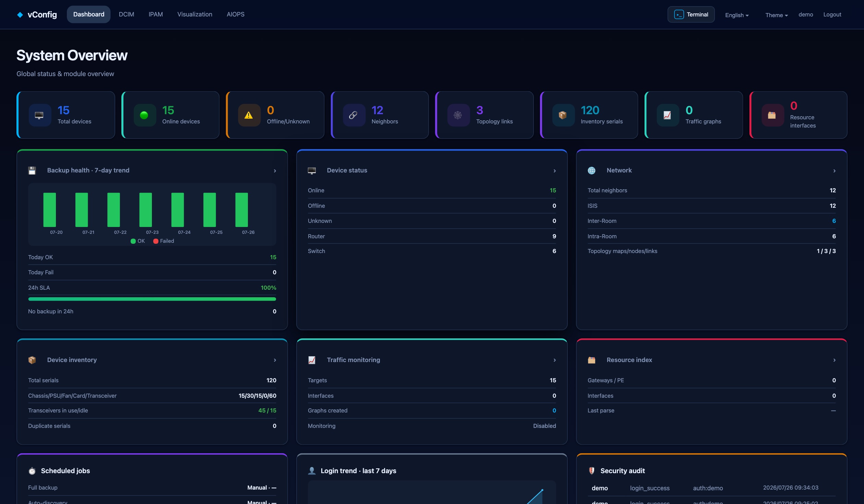Screen dimensions: 864x504
Task: Expand Backup health card chevron
Action: coord(275,171)
